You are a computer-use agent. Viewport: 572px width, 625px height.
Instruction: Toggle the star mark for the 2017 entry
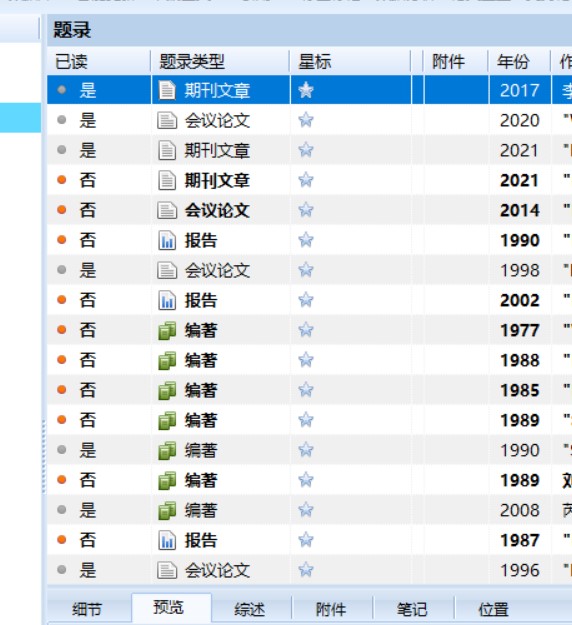click(x=306, y=90)
